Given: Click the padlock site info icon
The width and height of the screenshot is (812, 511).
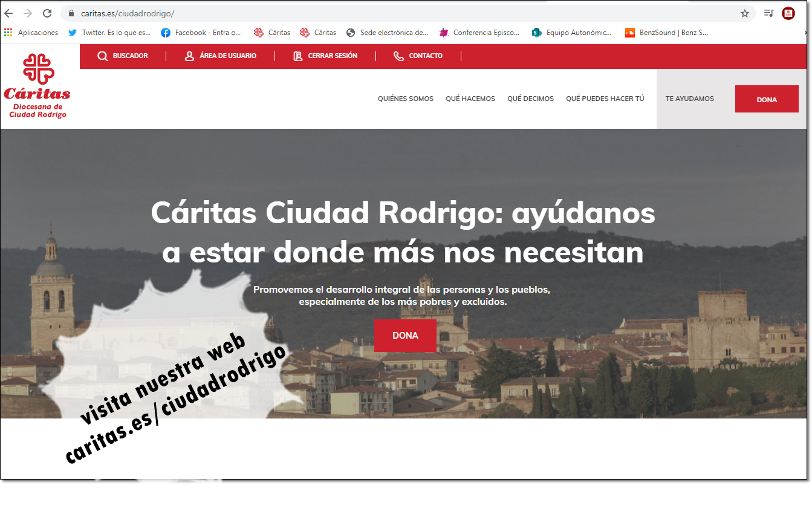Looking at the screenshot, I should (71, 13).
